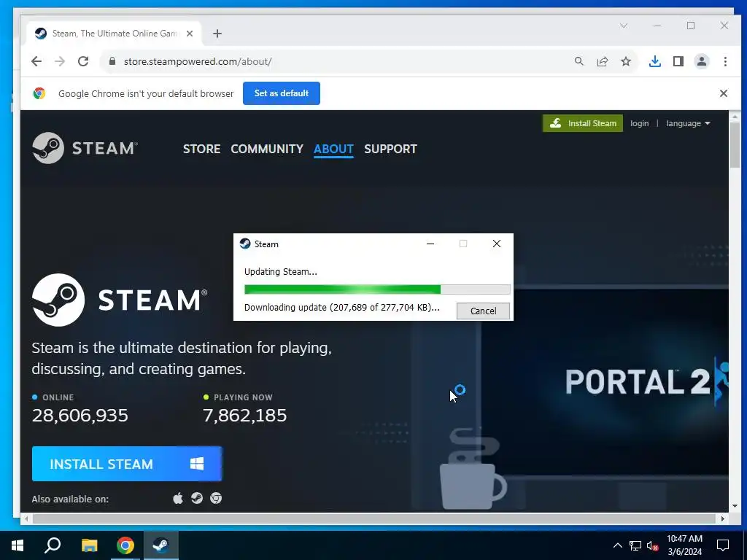Viewport: 747px width, 560px height.
Task: Click the Chrome forward arrow
Action: coord(60,61)
